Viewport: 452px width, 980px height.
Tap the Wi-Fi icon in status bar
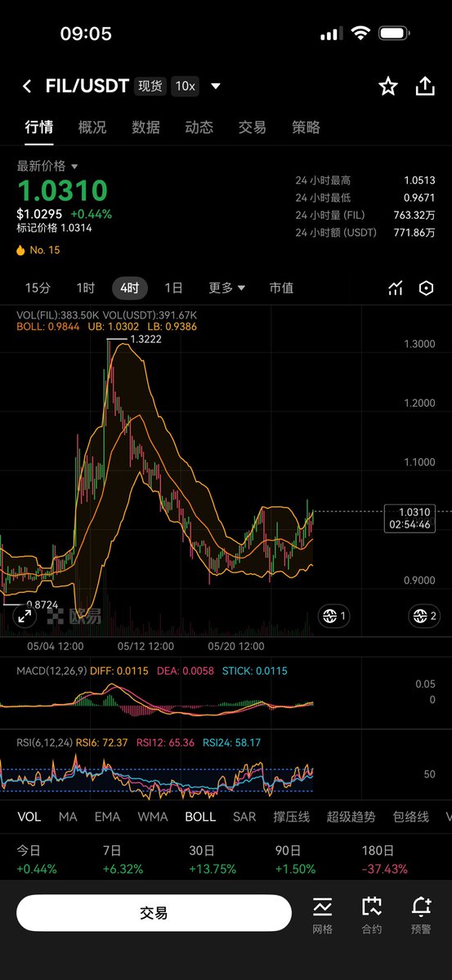pyautogui.click(x=360, y=33)
